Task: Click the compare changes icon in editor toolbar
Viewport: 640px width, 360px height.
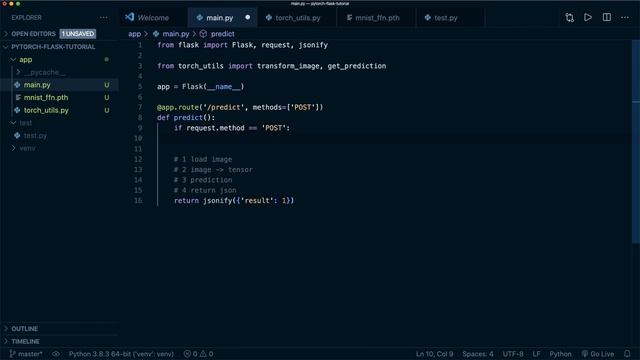Action: (x=569, y=18)
